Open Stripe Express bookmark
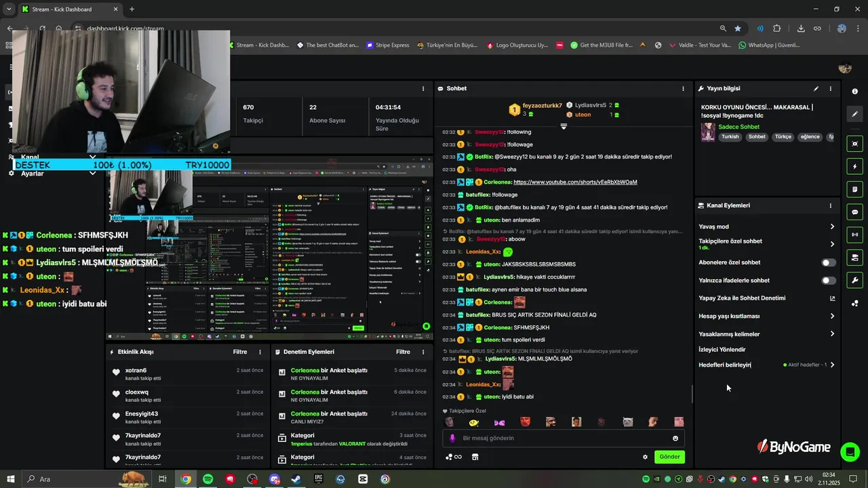Screen dimensions: 868x488 point(388,45)
